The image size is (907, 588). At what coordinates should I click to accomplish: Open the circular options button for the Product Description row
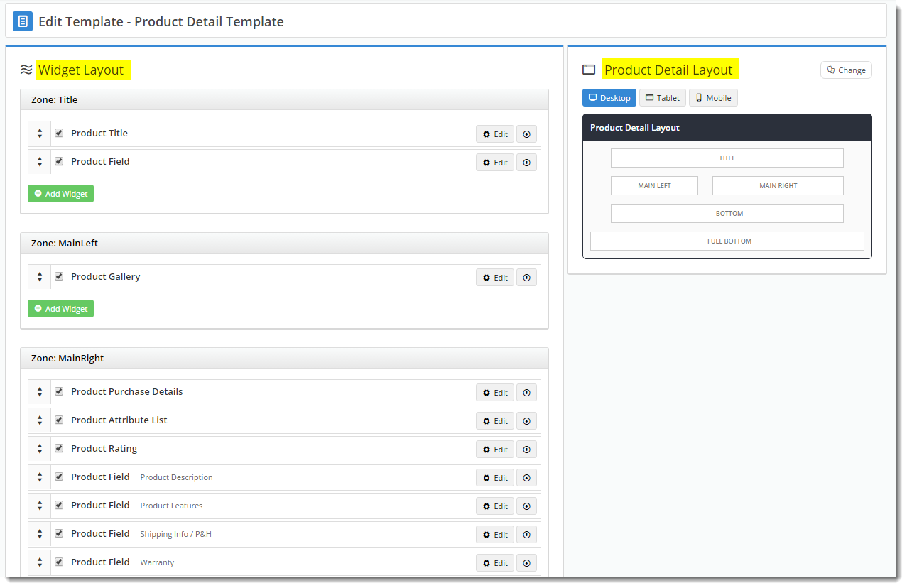[526, 478]
